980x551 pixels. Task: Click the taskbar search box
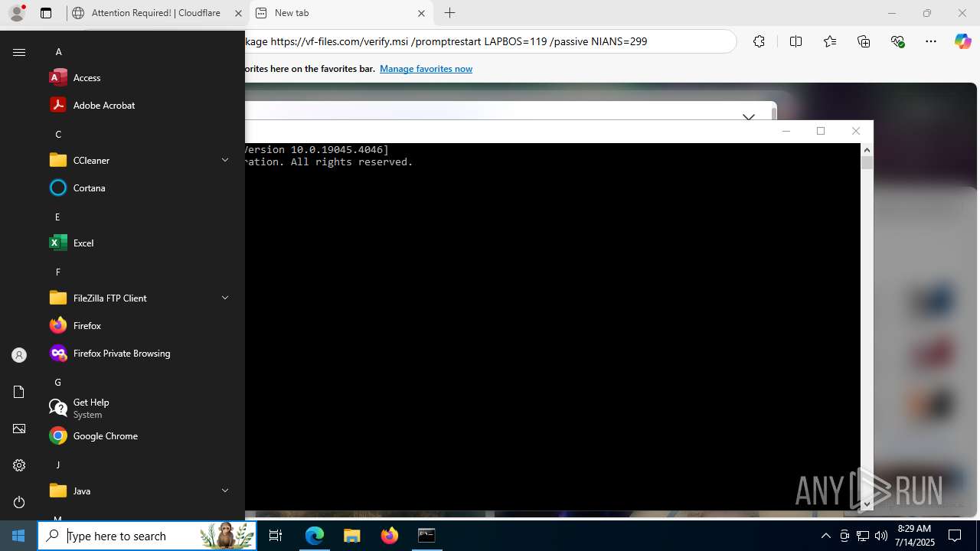point(147,536)
